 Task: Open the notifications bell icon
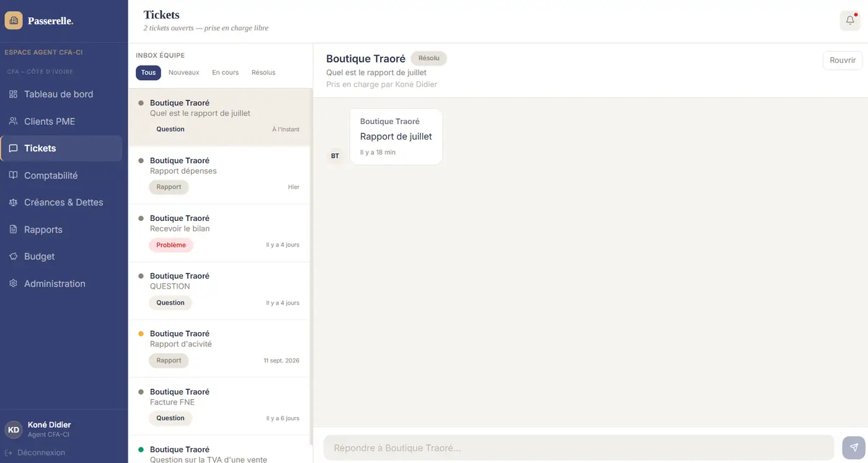click(850, 20)
